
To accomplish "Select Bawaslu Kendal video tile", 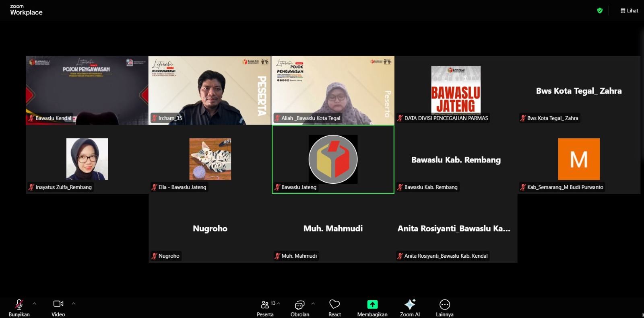I will (87, 90).
